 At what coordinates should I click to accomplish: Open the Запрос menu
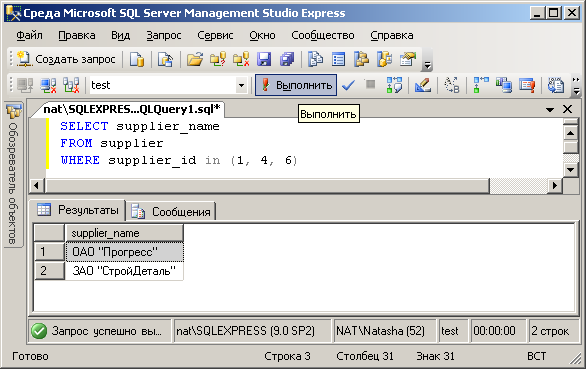point(164,35)
